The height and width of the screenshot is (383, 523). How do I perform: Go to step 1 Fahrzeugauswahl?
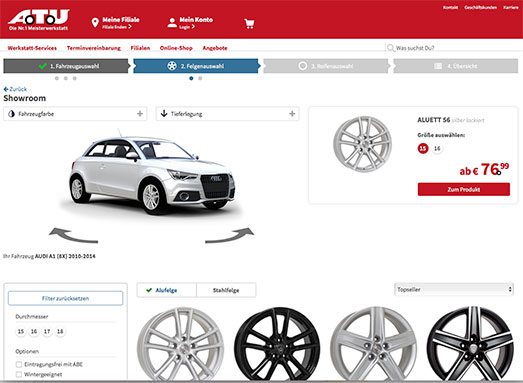[66, 66]
